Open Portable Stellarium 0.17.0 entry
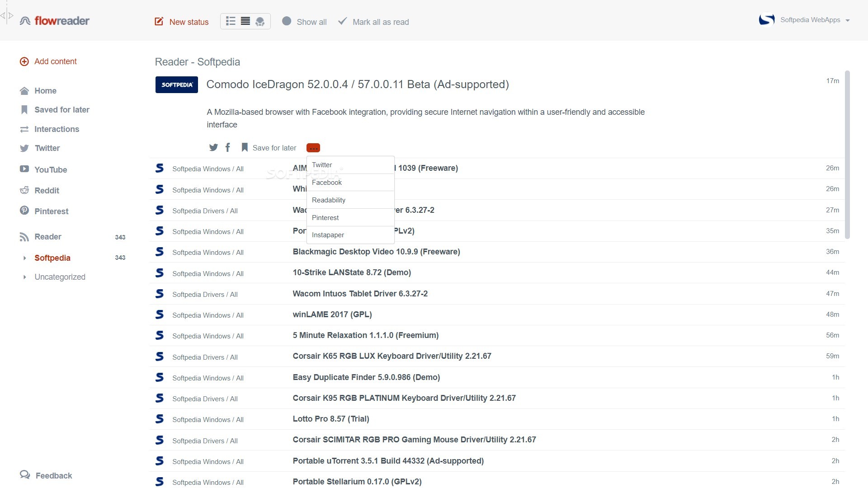Image resolution: width=868 pixels, height=488 pixels. click(357, 482)
